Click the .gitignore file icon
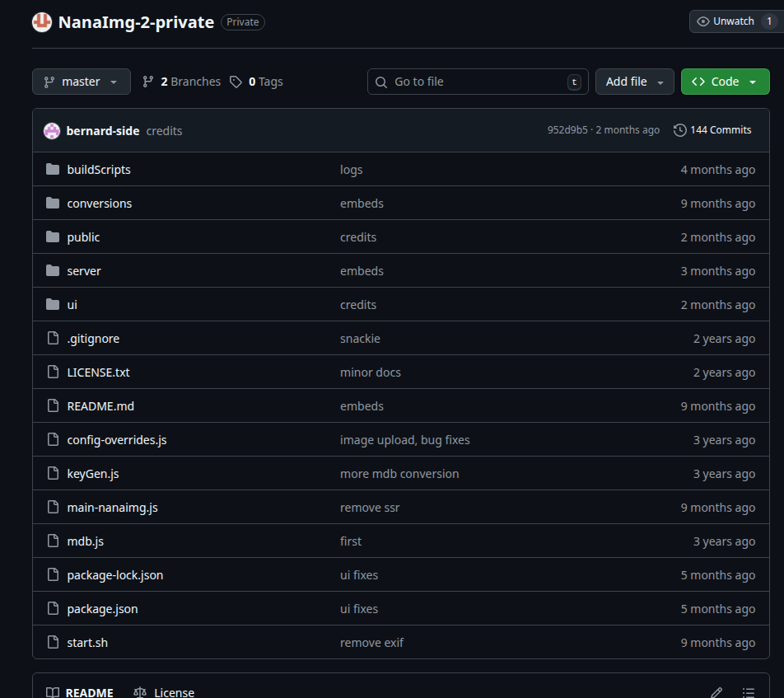The height and width of the screenshot is (698, 784). pos(53,338)
